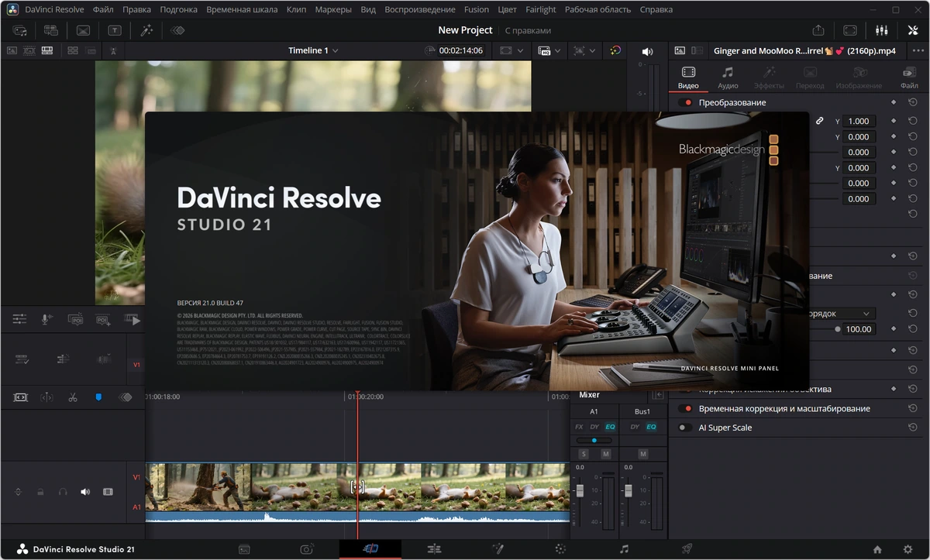Image resolution: width=930 pixels, height=560 pixels.
Task: Toggle Временная коррекция и масштабирование switch
Action: click(685, 408)
